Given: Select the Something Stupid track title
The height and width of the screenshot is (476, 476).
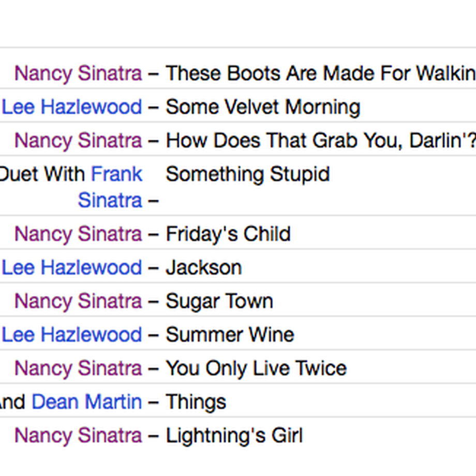Looking at the screenshot, I should (x=248, y=175).
